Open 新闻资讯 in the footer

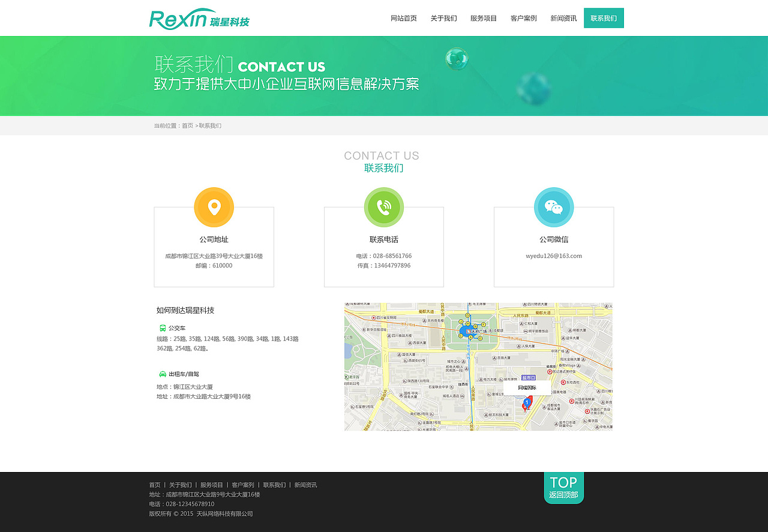click(x=305, y=484)
